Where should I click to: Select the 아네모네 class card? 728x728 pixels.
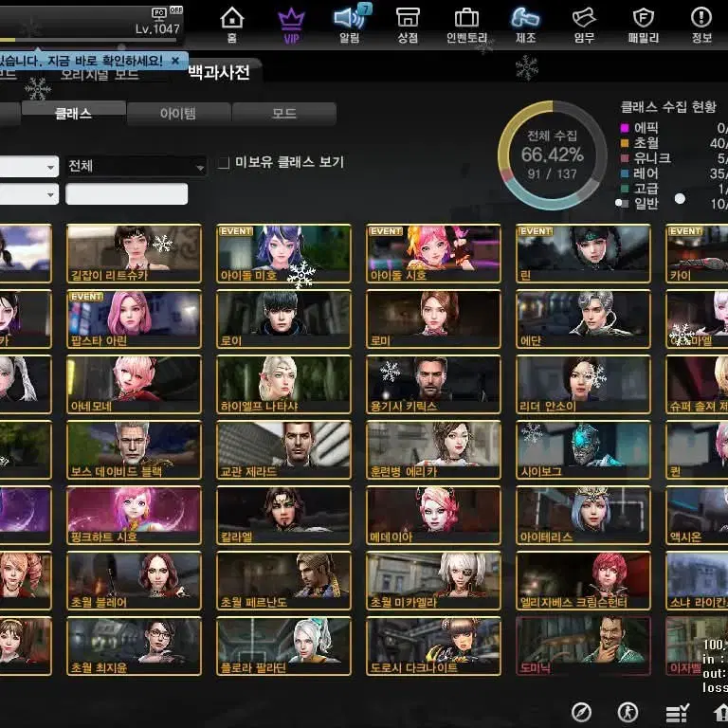[135, 385]
